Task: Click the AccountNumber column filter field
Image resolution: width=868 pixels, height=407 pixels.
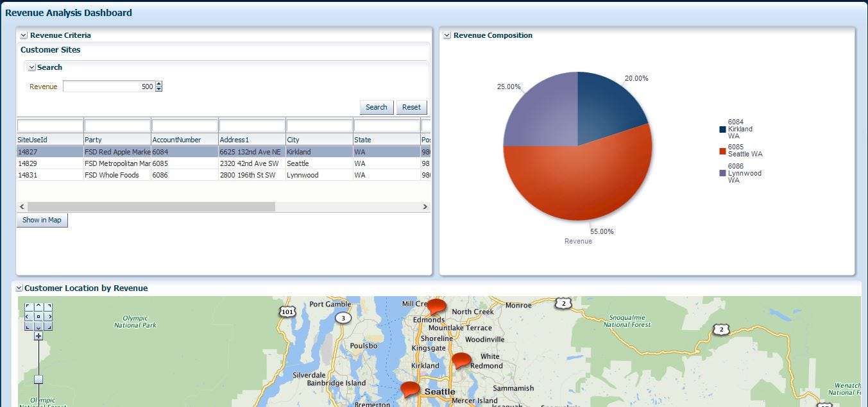Action: pos(185,125)
